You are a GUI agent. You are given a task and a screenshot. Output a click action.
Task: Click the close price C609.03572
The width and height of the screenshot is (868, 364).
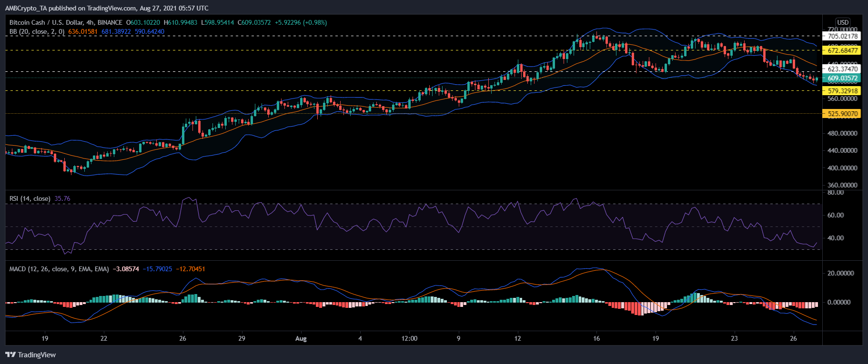point(254,22)
